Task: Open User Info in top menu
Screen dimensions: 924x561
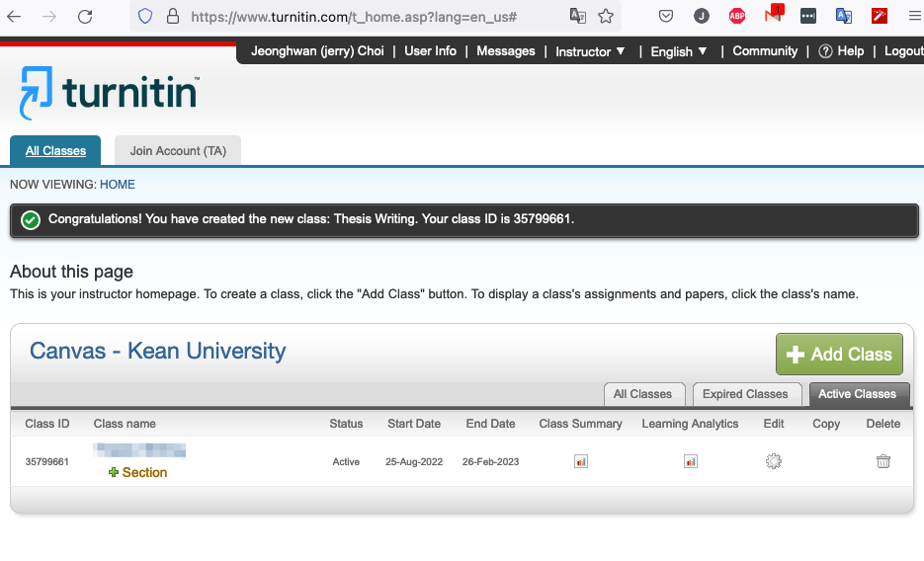Action: click(x=430, y=51)
